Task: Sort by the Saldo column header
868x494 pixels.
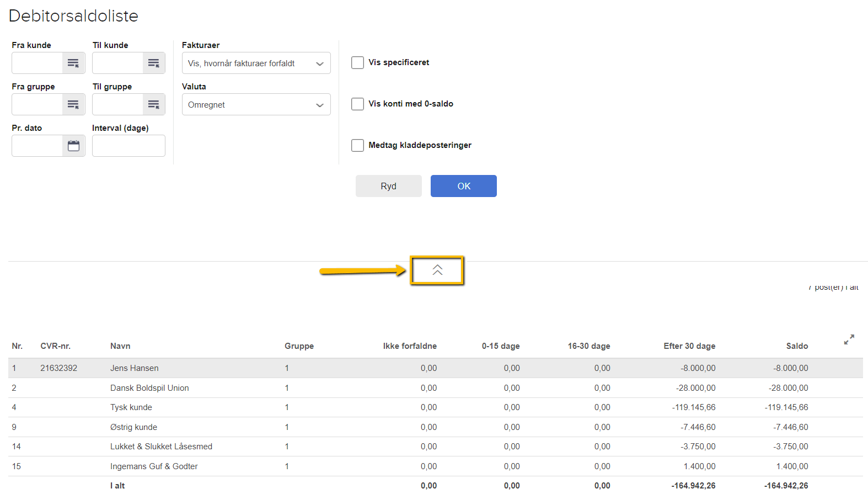Action: pyautogui.click(x=796, y=346)
